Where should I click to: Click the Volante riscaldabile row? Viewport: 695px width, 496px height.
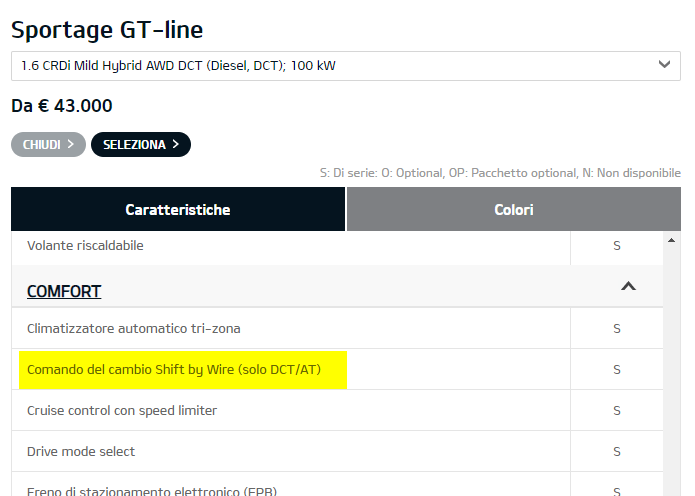point(337,247)
